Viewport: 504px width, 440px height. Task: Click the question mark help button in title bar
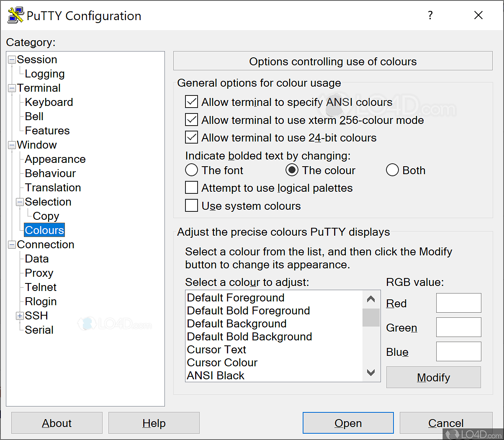430,15
